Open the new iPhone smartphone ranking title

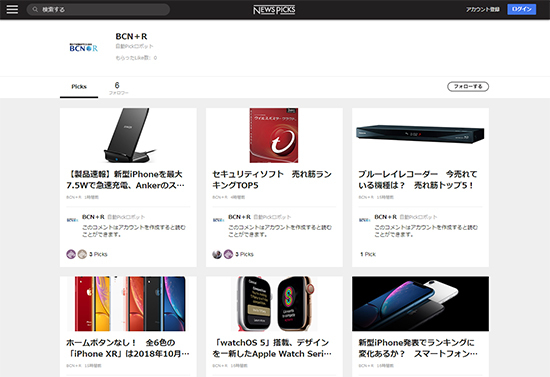418,348
